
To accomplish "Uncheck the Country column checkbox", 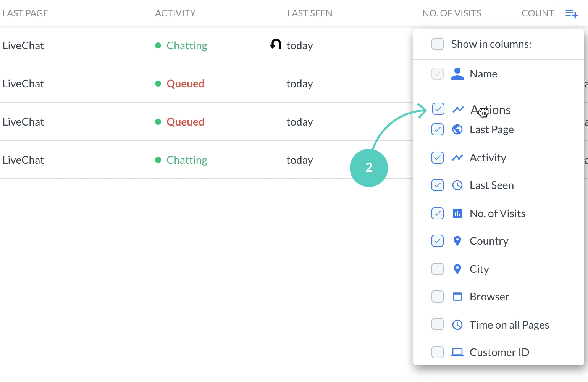I will 438,241.
